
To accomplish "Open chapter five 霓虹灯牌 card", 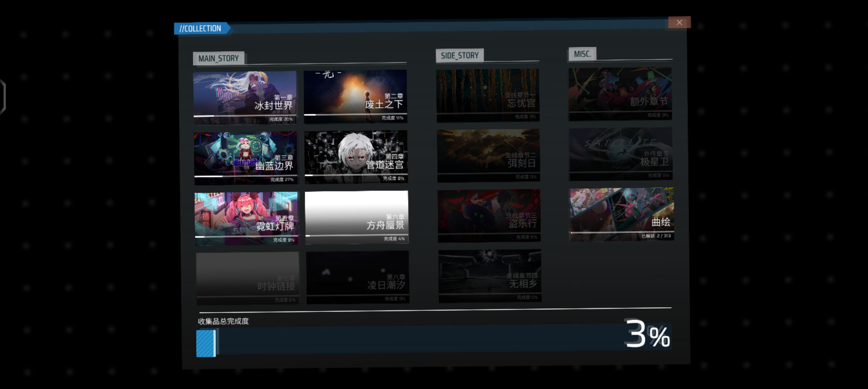I will click(x=247, y=219).
